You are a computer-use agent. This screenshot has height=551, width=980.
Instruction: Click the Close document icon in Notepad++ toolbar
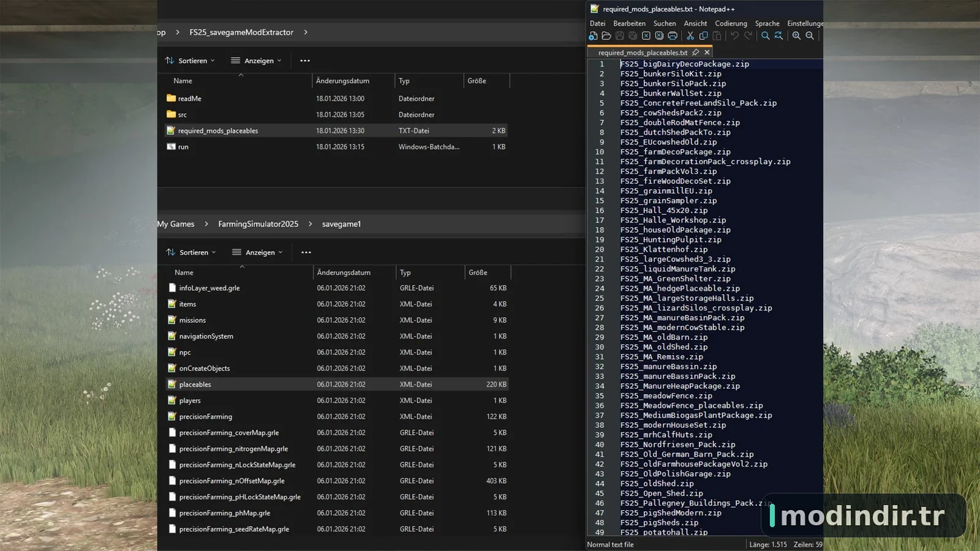646,36
